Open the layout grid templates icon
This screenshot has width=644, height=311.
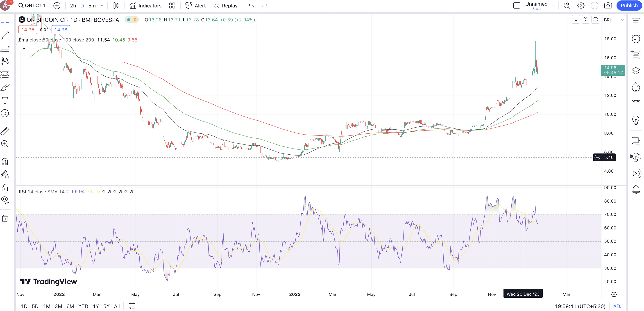pos(172,5)
